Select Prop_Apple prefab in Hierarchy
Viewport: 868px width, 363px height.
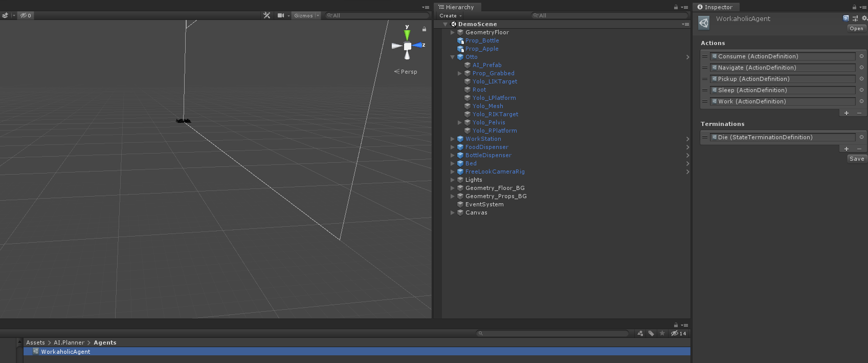482,49
